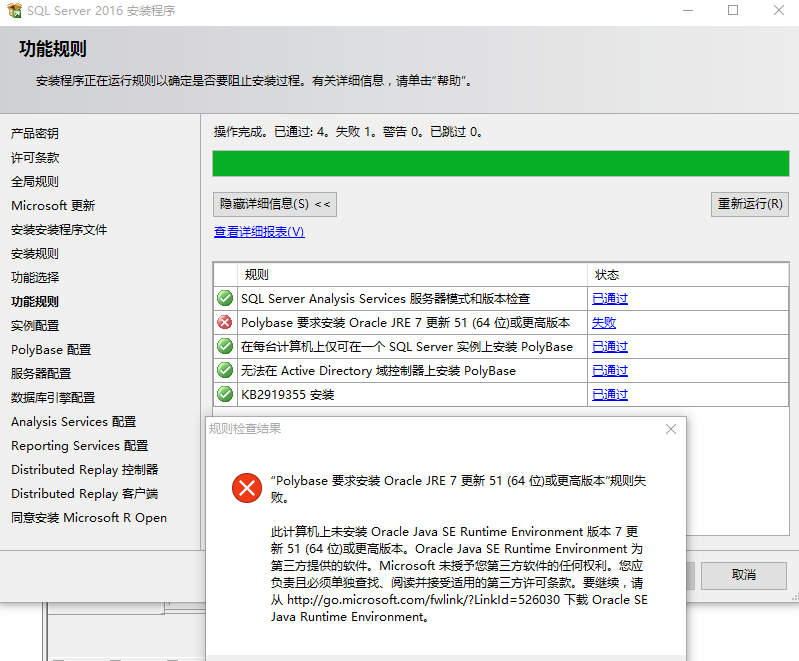Image resolution: width=799 pixels, height=661 pixels.
Task: Click red failed icon beside Polybase JRE rule
Action: (225, 322)
